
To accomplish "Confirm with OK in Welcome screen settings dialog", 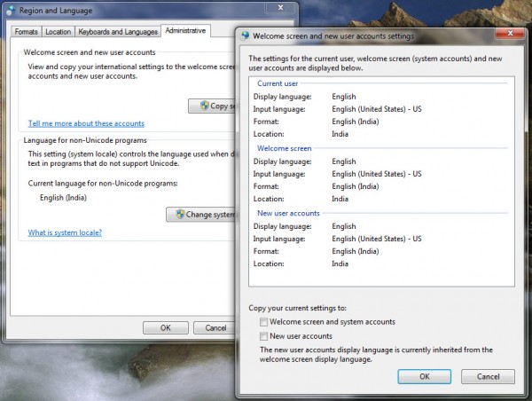I will 425,376.
